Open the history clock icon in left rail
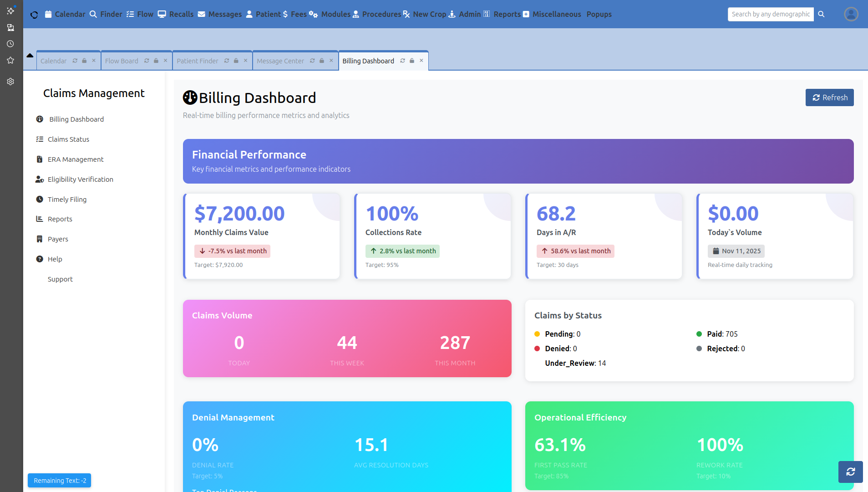The height and width of the screenshot is (492, 868). point(10,44)
